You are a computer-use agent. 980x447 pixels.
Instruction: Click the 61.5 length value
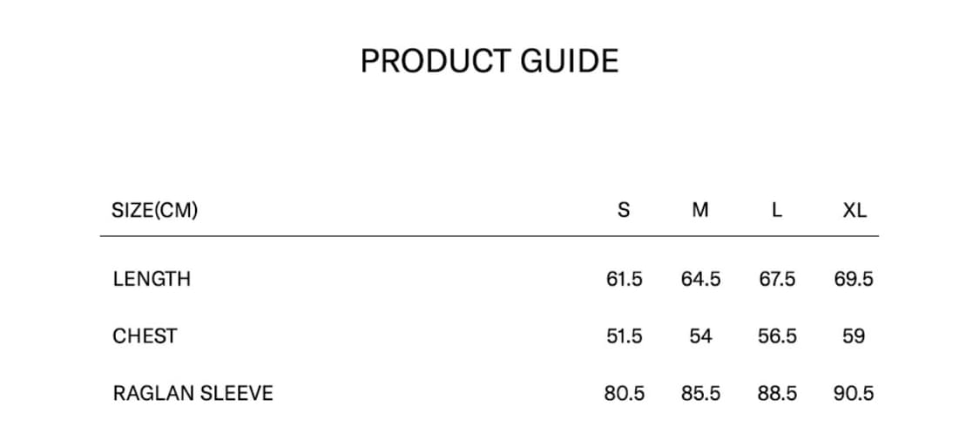624,279
